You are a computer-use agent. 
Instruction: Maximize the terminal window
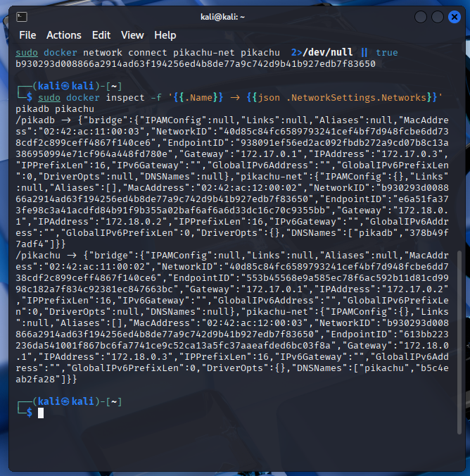pos(438,16)
